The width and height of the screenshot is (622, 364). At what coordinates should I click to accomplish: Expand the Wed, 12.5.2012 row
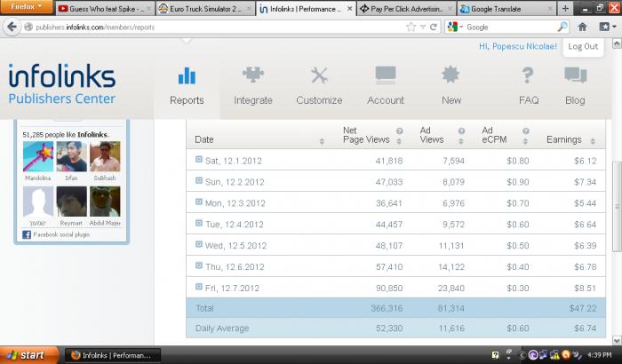199,244
